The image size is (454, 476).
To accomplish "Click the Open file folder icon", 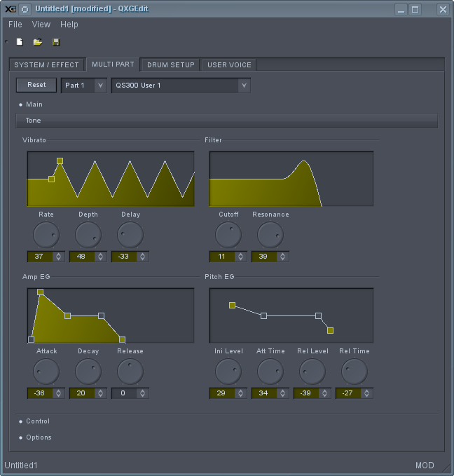I will pyautogui.click(x=38, y=42).
